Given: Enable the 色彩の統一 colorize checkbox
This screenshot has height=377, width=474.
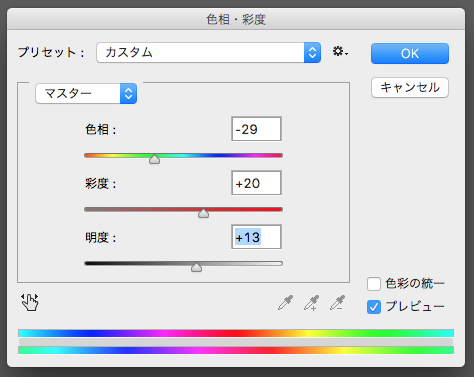Looking at the screenshot, I should point(374,284).
